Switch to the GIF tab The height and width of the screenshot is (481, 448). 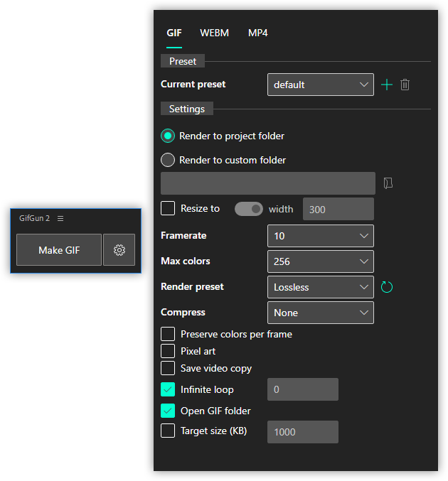click(x=174, y=33)
